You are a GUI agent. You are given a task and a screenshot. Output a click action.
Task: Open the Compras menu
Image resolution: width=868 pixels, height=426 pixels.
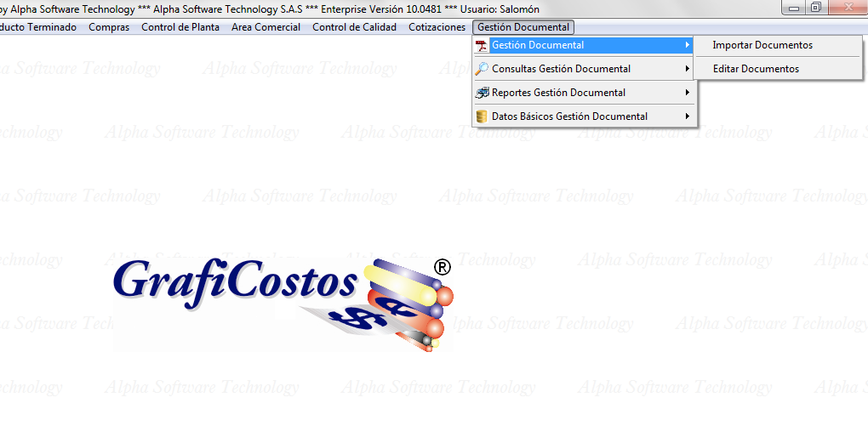(x=109, y=27)
